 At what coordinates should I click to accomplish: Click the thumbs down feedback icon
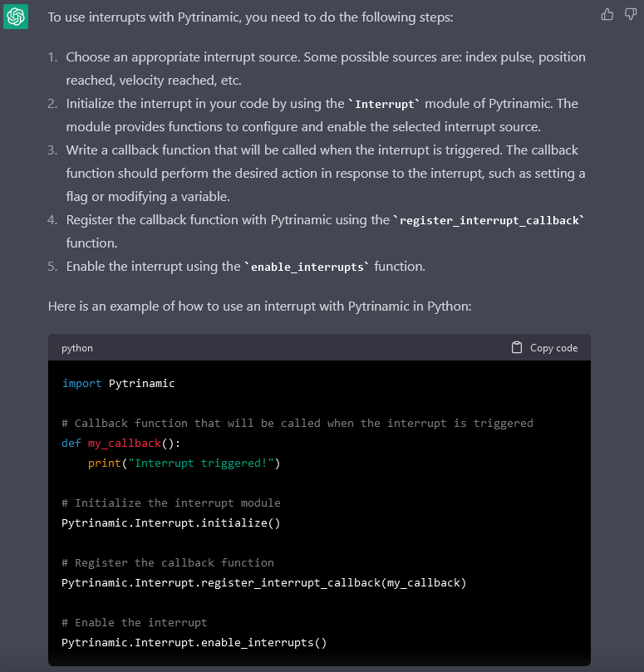click(x=630, y=14)
